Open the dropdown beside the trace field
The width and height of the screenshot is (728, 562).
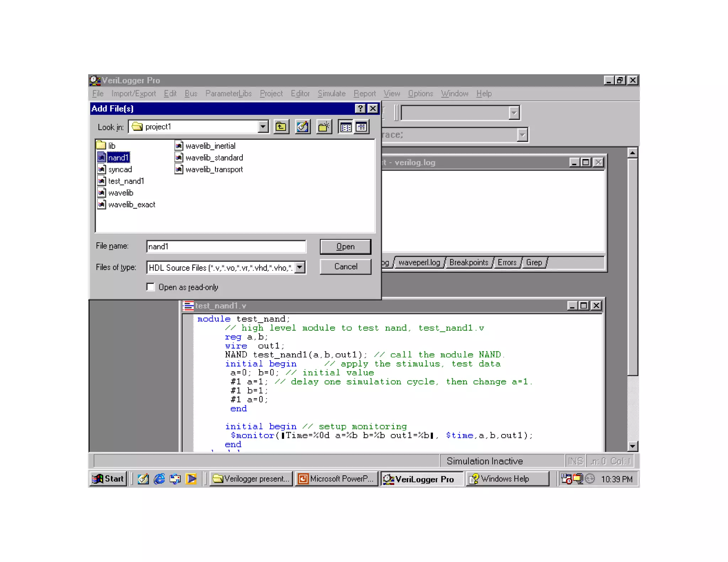tap(522, 135)
